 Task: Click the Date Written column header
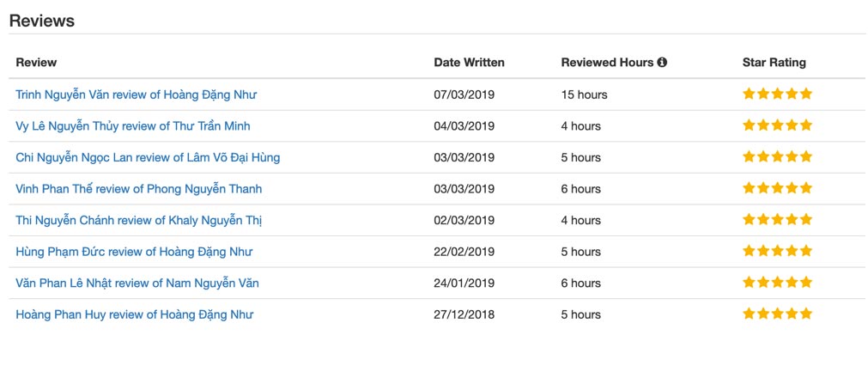tap(469, 63)
